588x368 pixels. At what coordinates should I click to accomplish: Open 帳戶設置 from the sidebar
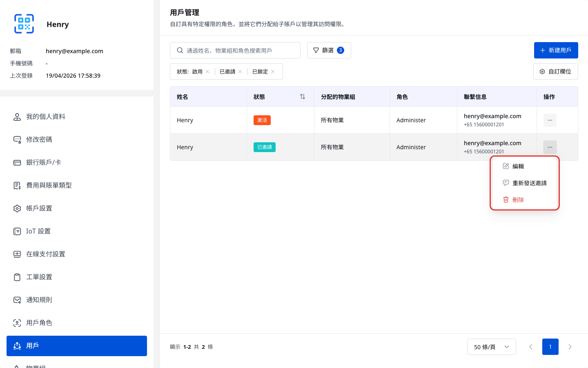coord(77,209)
